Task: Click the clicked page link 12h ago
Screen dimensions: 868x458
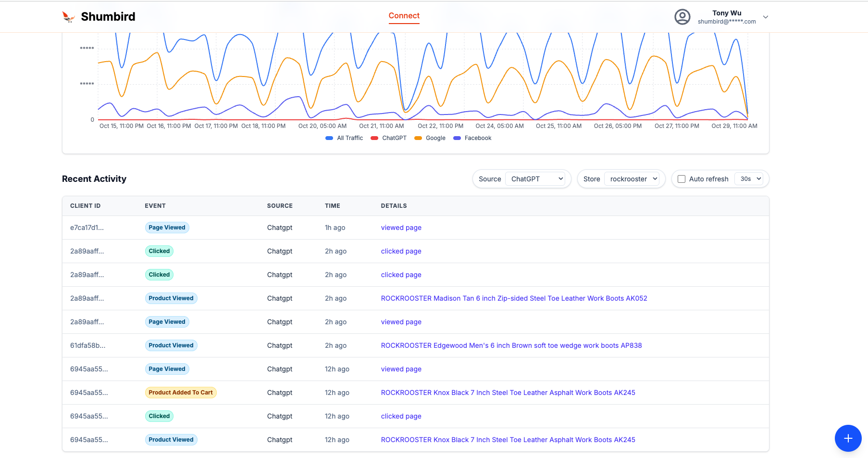Action: [x=401, y=416]
